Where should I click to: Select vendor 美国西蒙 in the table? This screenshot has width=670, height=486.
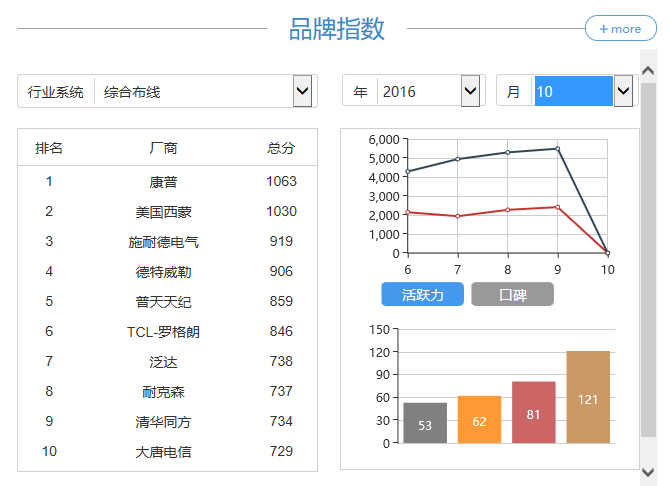(x=163, y=212)
